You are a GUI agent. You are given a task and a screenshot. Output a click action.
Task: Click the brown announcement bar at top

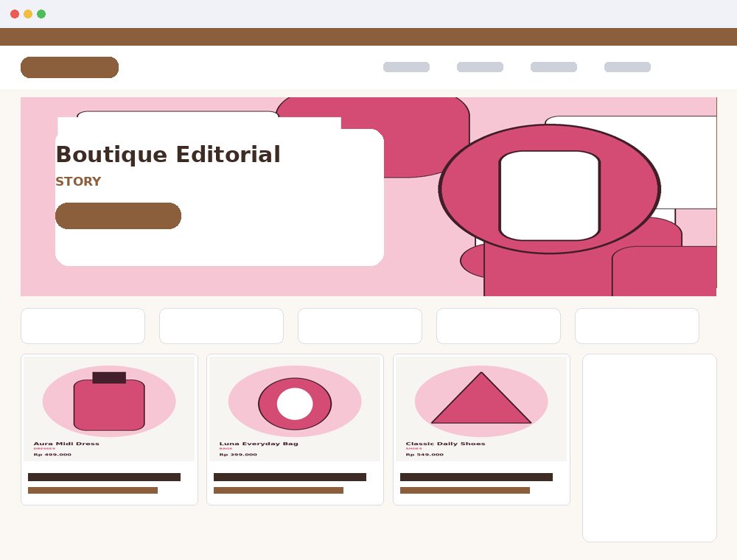[x=368, y=37]
